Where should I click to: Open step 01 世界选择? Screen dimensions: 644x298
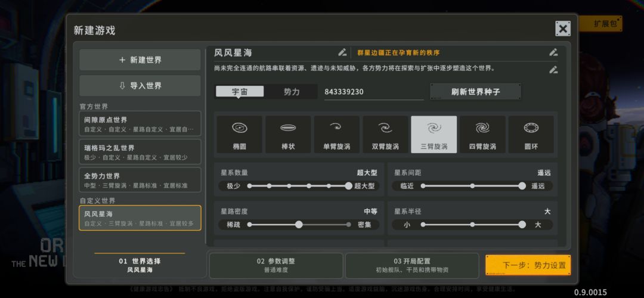coord(140,266)
